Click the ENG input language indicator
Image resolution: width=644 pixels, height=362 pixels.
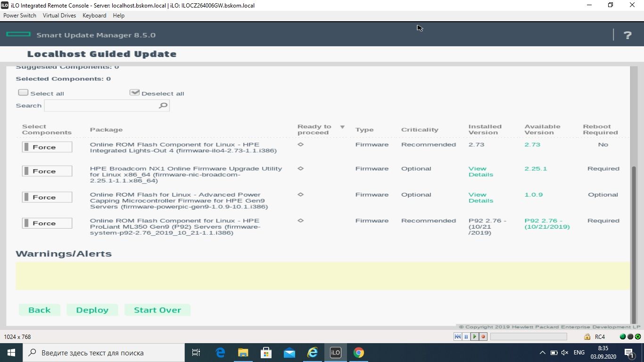pos(579,353)
